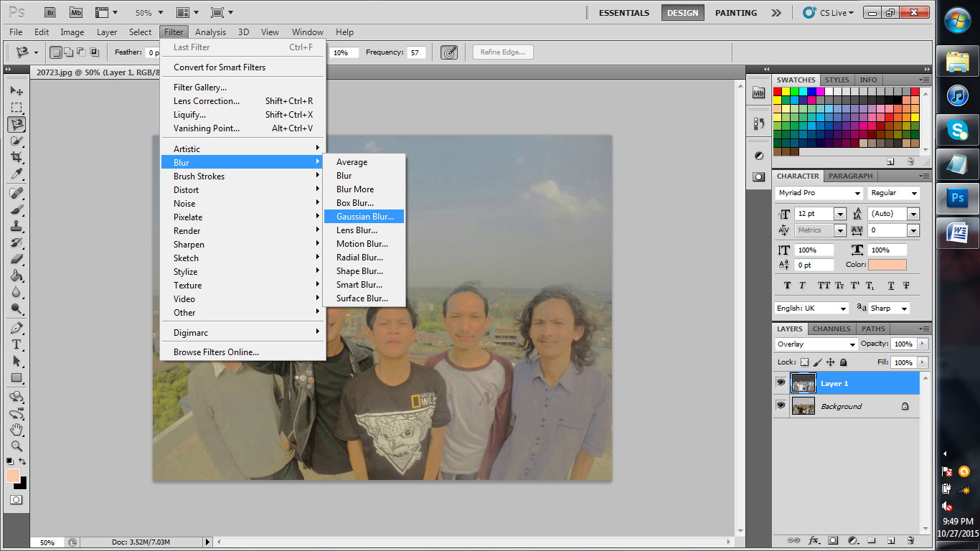The height and width of the screenshot is (551, 980).
Task: Open the layer blending mode dropdown showing Overlay
Action: (816, 344)
